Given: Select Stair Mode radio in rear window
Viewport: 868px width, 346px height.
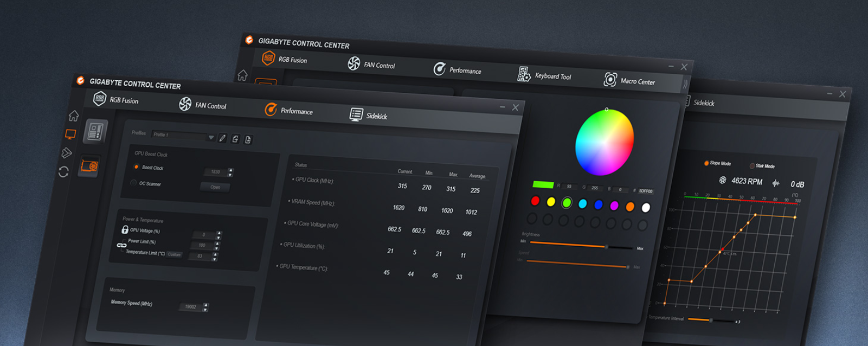Looking at the screenshot, I should 752,165.
